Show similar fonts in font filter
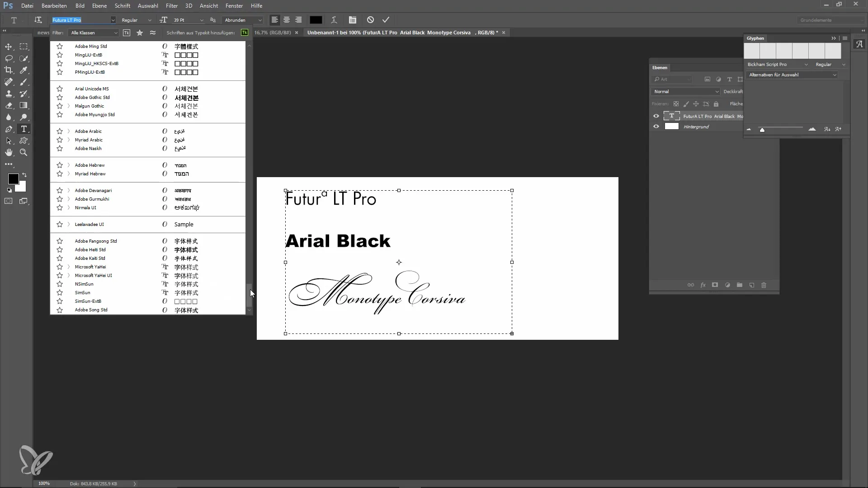Image resolution: width=868 pixels, height=488 pixels. coord(153,33)
